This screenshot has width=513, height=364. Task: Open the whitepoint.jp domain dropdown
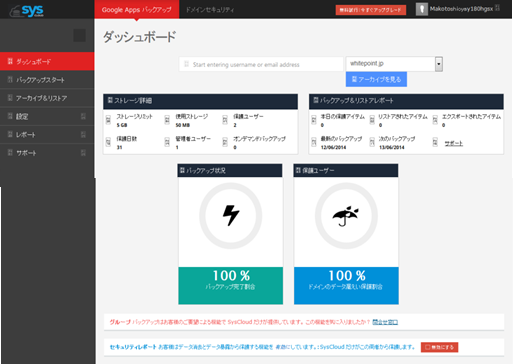click(x=394, y=64)
